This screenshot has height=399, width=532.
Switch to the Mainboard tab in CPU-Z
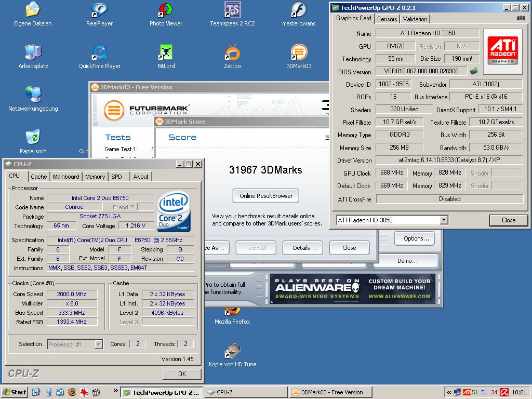coord(66,177)
